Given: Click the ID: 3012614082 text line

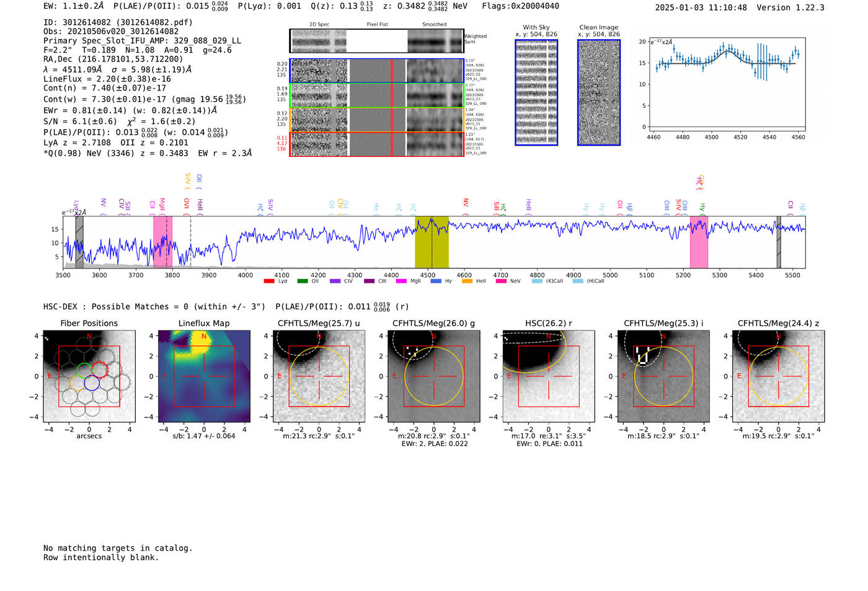Looking at the screenshot, I should [x=118, y=22].
